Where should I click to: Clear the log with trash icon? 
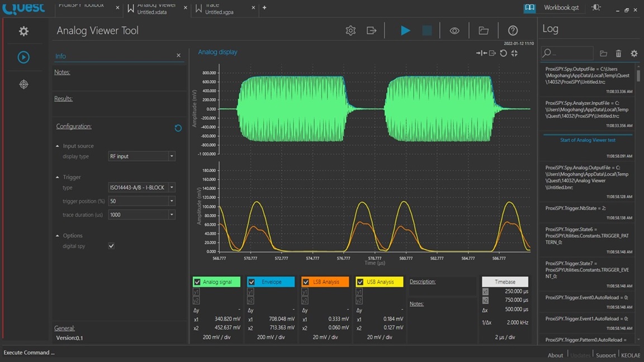618,54
